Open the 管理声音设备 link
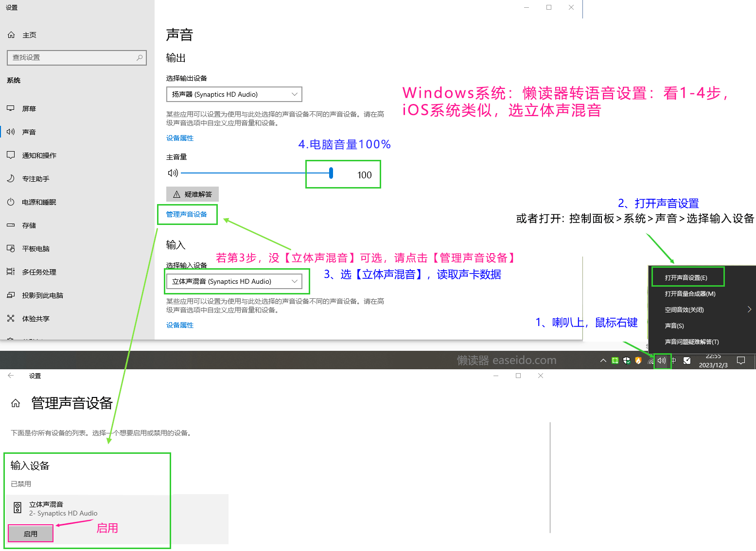Image resolution: width=756 pixels, height=551 pixels. 187,214
